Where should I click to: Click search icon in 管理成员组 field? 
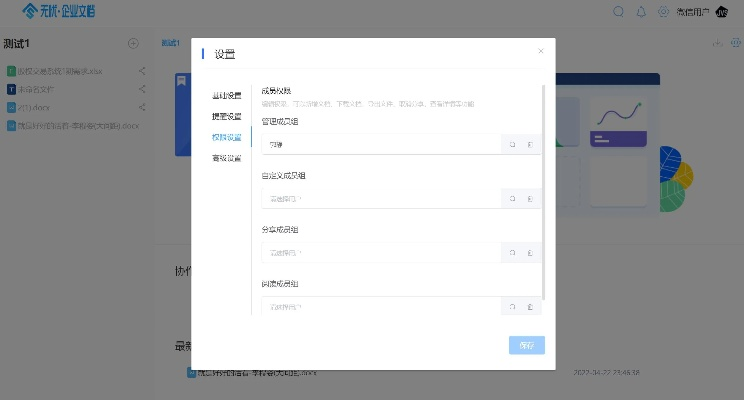point(512,144)
